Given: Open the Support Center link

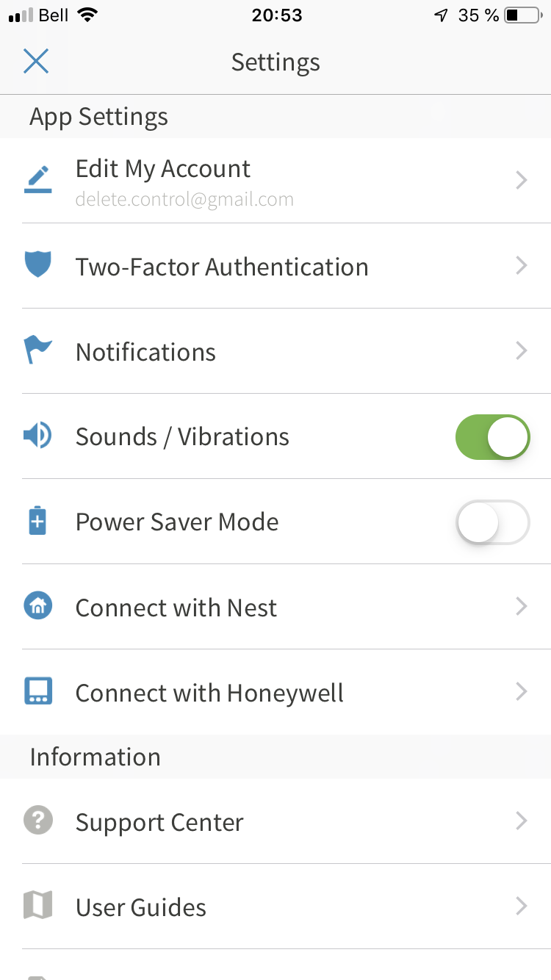Looking at the screenshot, I should point(159,823).
